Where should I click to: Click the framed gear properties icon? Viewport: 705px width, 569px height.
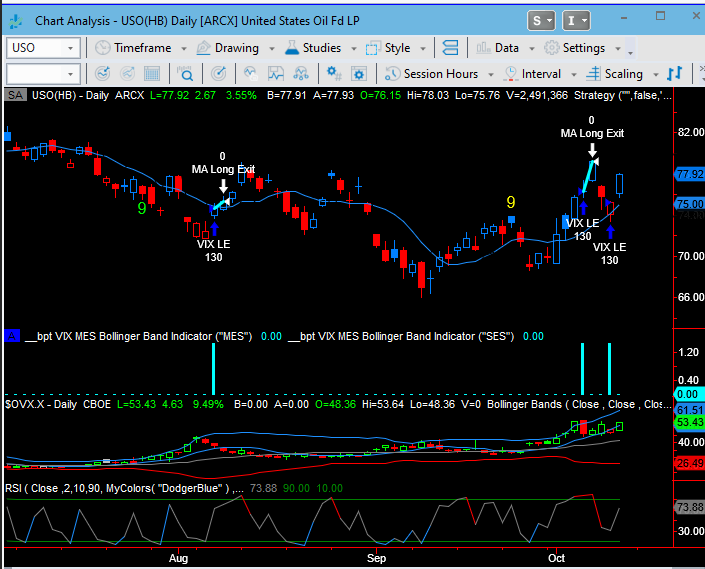click(359, 74)
